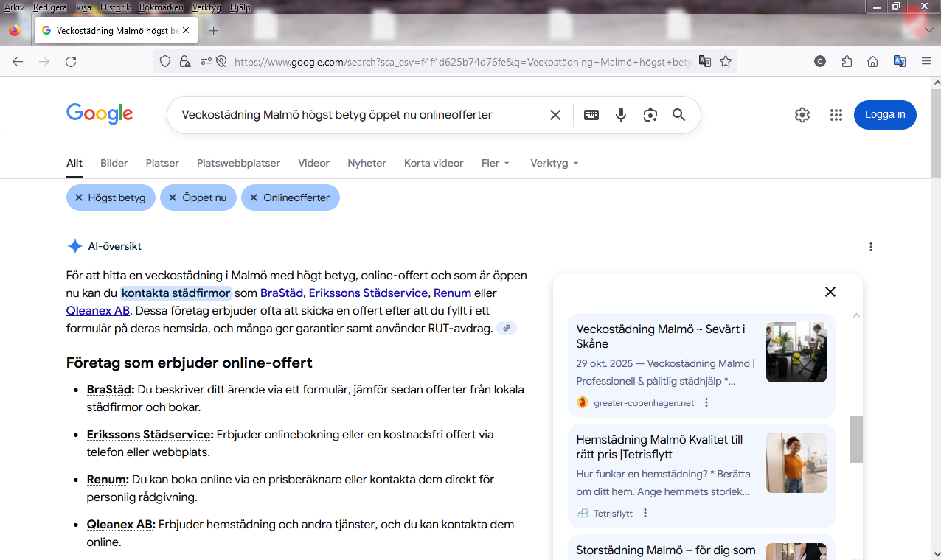
Task: Switch to the Bilder results tab
Action: pyautogui.click(x=114, y=163)
